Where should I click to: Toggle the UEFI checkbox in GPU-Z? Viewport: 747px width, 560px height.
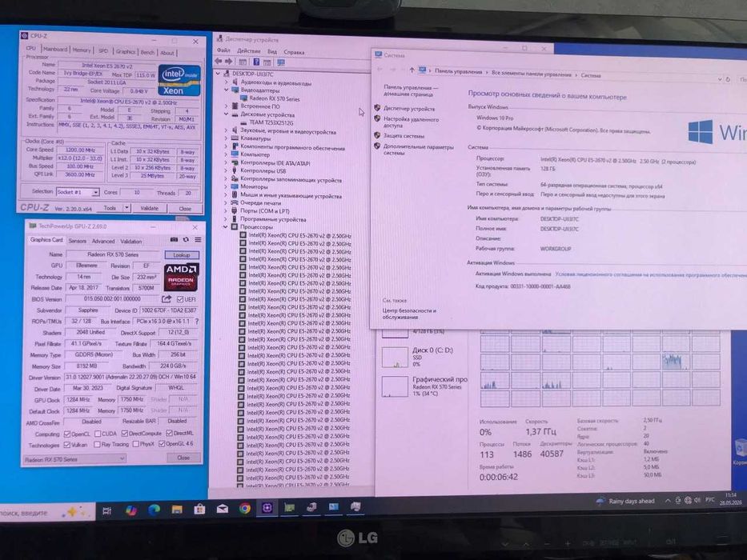coord(180,299)
